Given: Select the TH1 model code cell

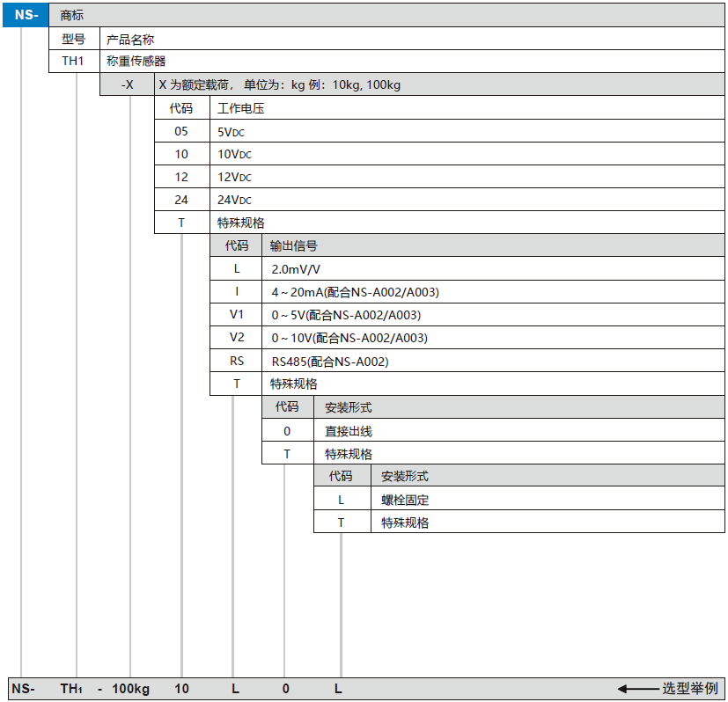Looking at the screenshot, I should pos(73,62).
